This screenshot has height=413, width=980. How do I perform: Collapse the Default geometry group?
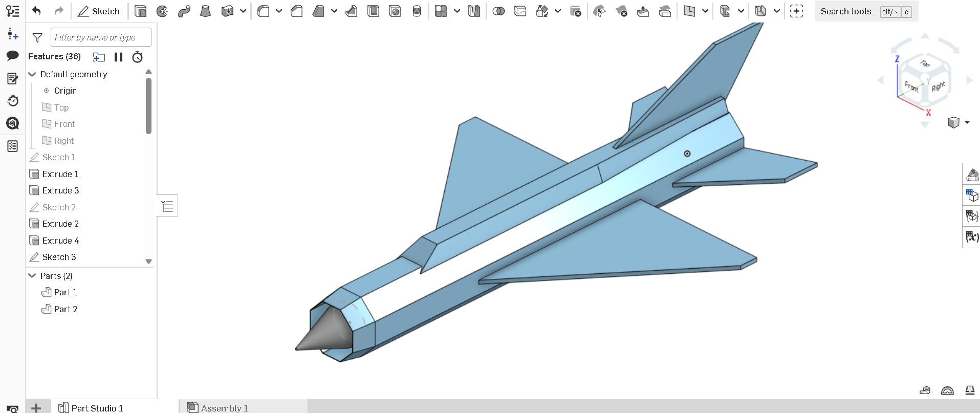[x=32, y=74]
